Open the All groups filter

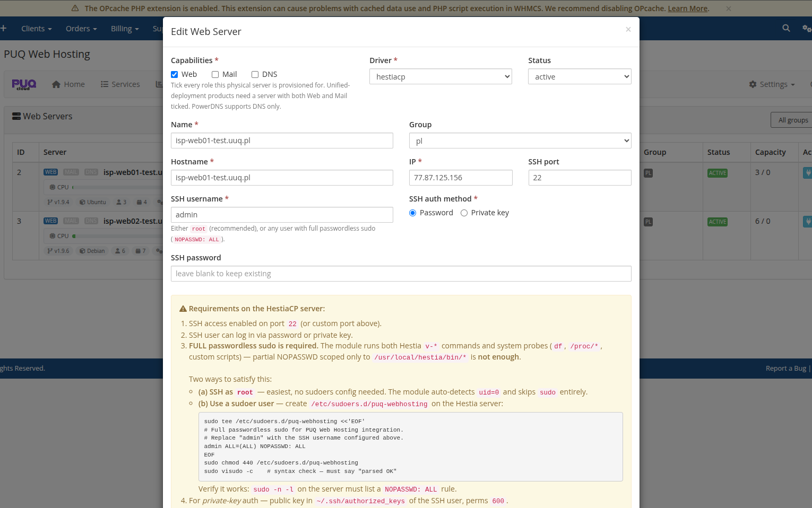point(793,120)
